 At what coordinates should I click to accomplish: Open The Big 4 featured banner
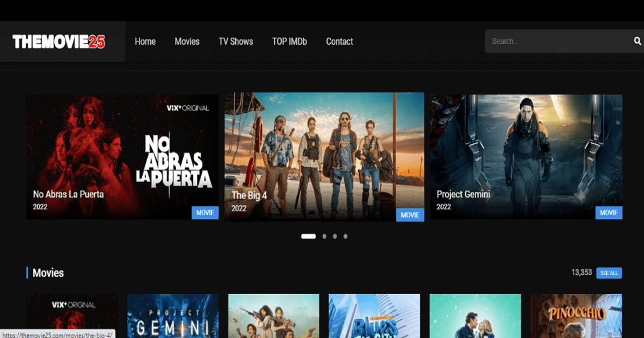click(324, 157)
